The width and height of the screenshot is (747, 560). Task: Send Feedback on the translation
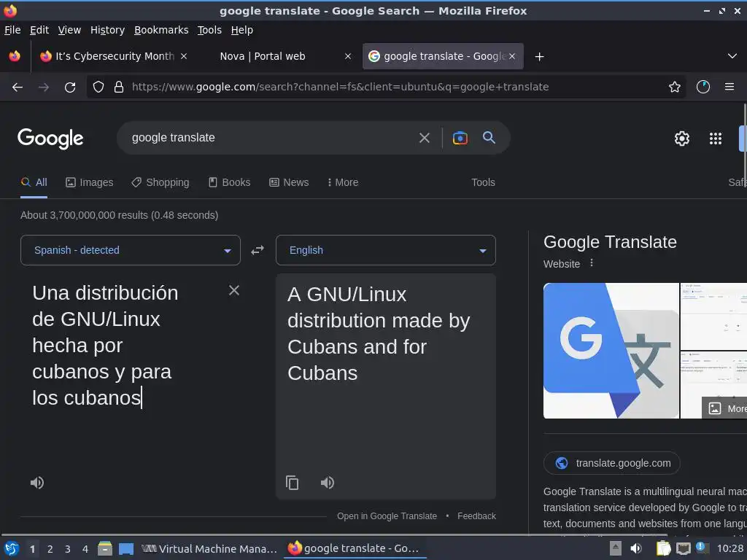point(476,516)
